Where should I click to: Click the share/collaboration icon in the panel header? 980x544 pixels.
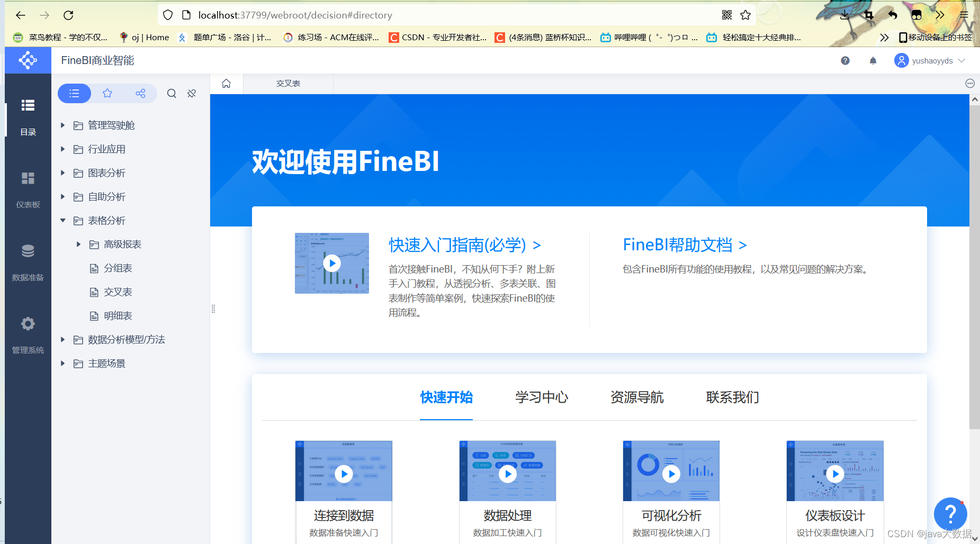point(140,93)
